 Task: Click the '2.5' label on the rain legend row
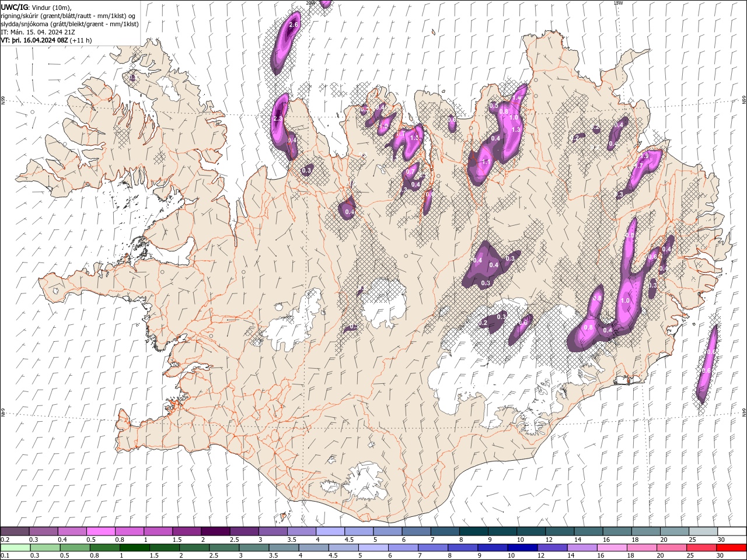tap(214, 556)
